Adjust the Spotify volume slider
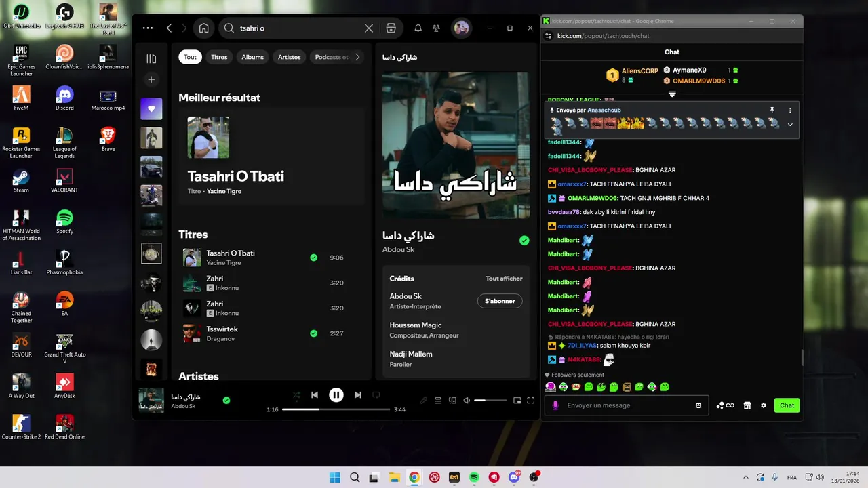 490,401
